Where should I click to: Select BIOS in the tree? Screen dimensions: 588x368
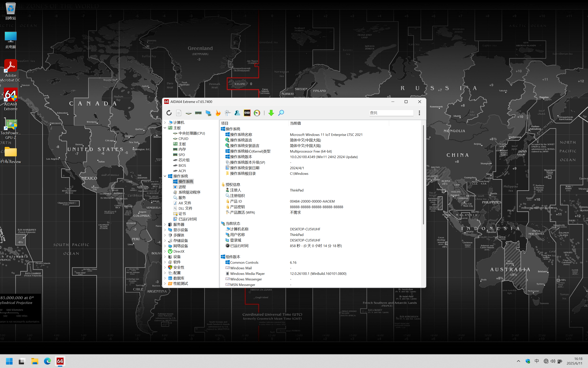click(180, 165)
